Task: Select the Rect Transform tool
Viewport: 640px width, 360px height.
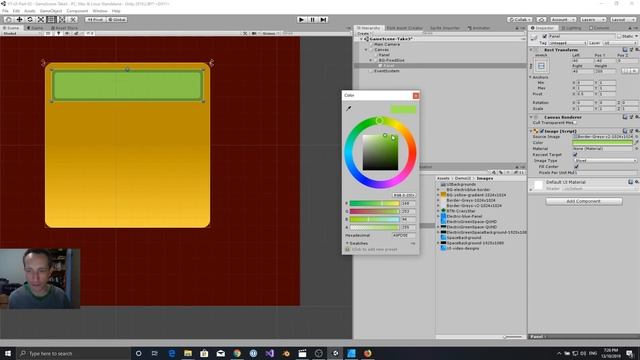Action: point(51,20)
